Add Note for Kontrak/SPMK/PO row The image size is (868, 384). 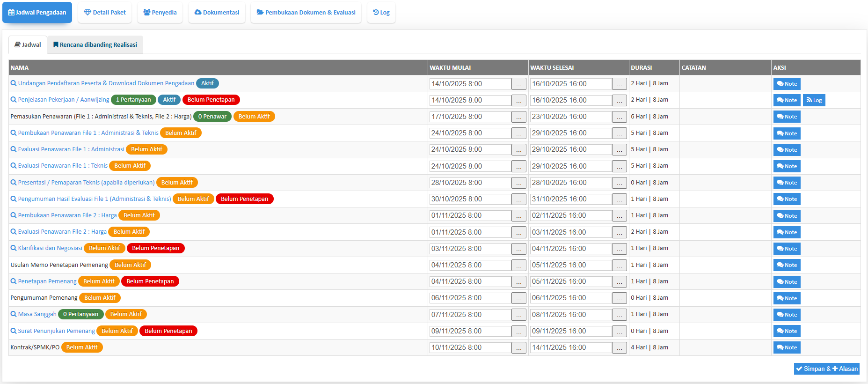[x=787, y=347]
